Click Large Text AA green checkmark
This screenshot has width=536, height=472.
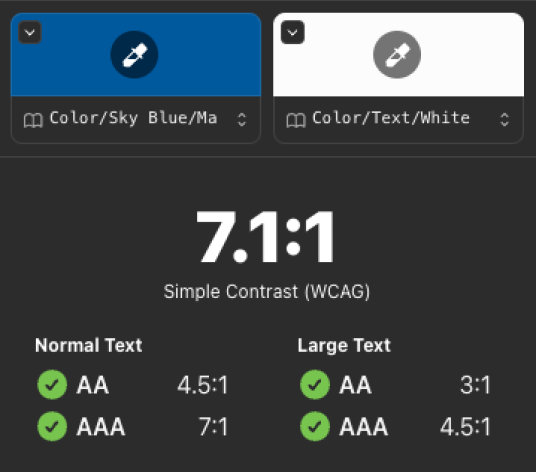click(x=315, y=385)
